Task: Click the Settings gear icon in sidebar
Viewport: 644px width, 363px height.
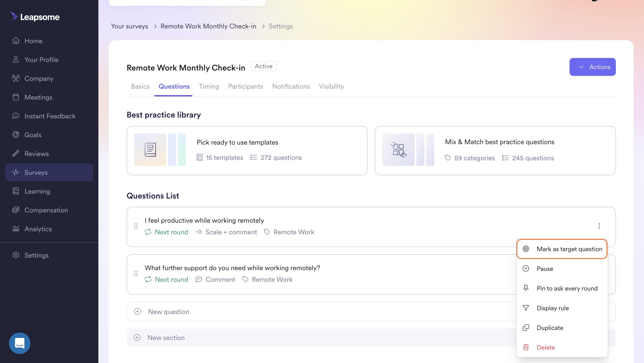Action: pyautogui.click(x=16, y=255)
